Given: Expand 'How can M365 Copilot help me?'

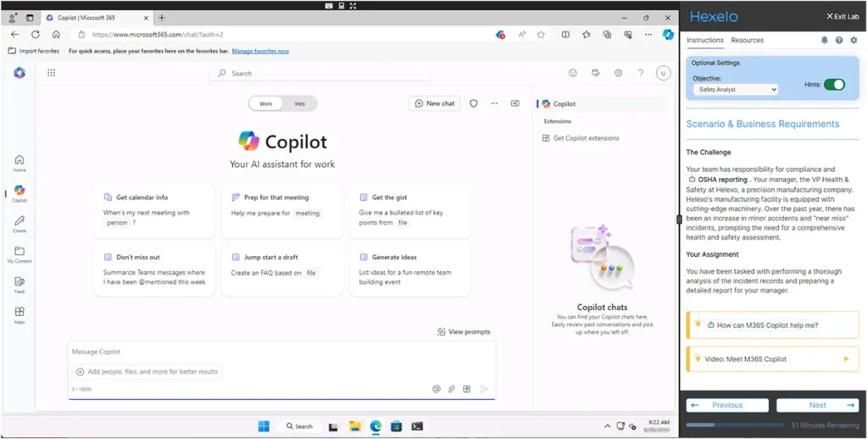Looking at the screenshot, I should click(771, 325).
